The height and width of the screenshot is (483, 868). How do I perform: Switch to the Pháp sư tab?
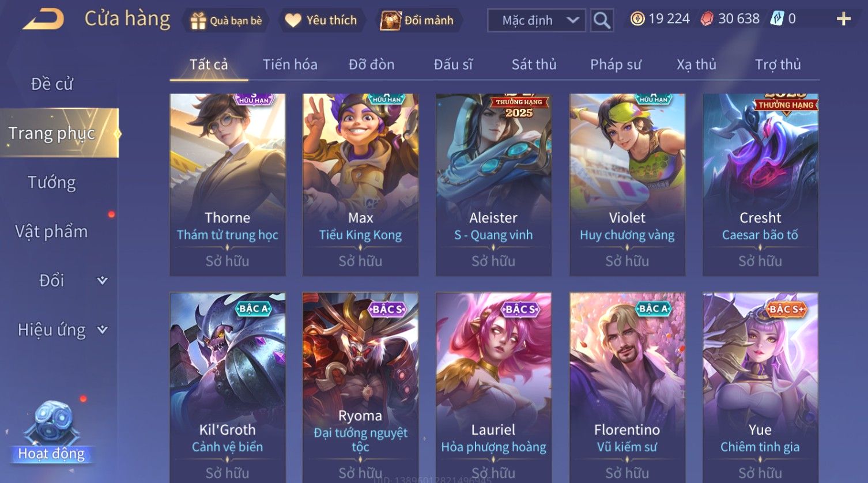coord(615,65)
